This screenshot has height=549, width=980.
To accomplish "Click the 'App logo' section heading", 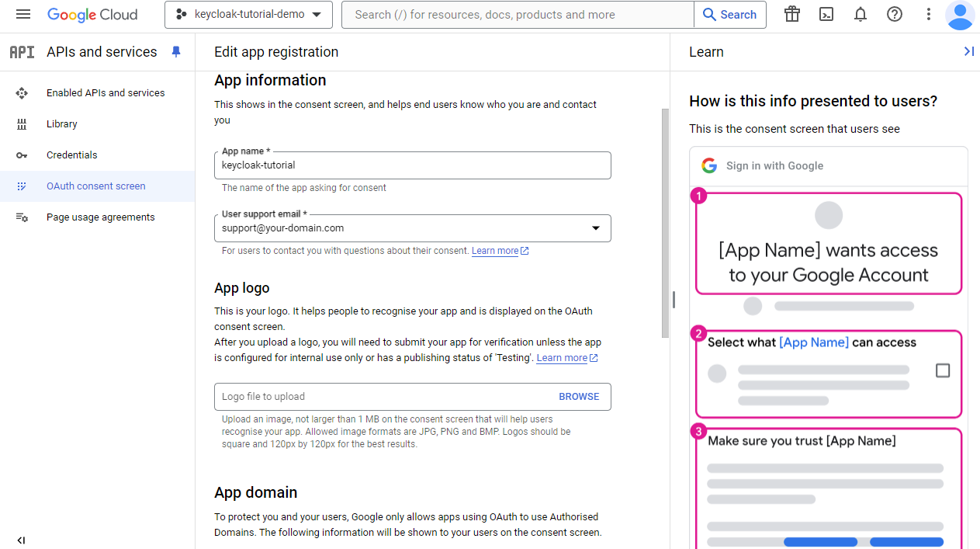I will pos(242,288).
